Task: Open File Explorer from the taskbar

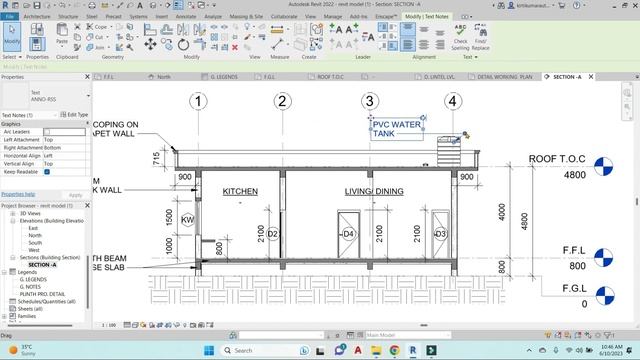Action: coord(376,350)
